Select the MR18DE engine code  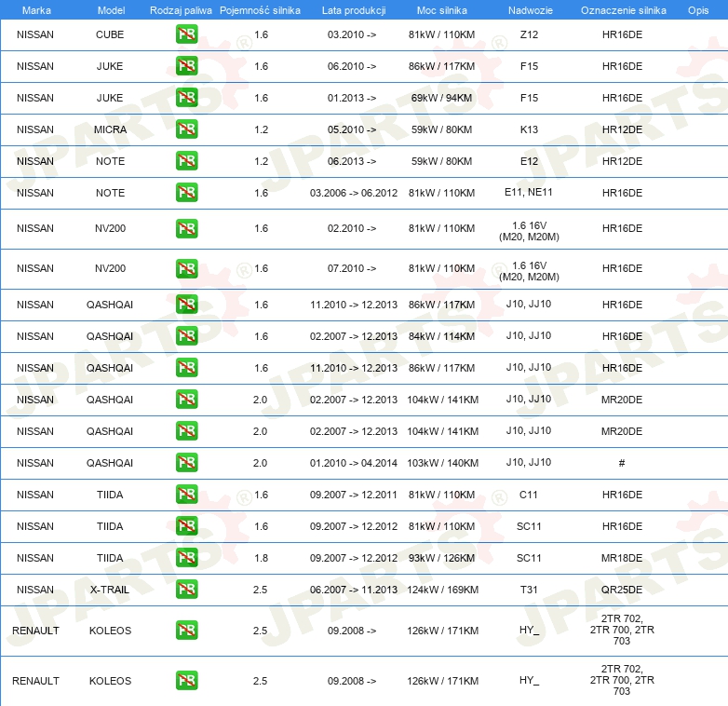(x=622, y=558)
